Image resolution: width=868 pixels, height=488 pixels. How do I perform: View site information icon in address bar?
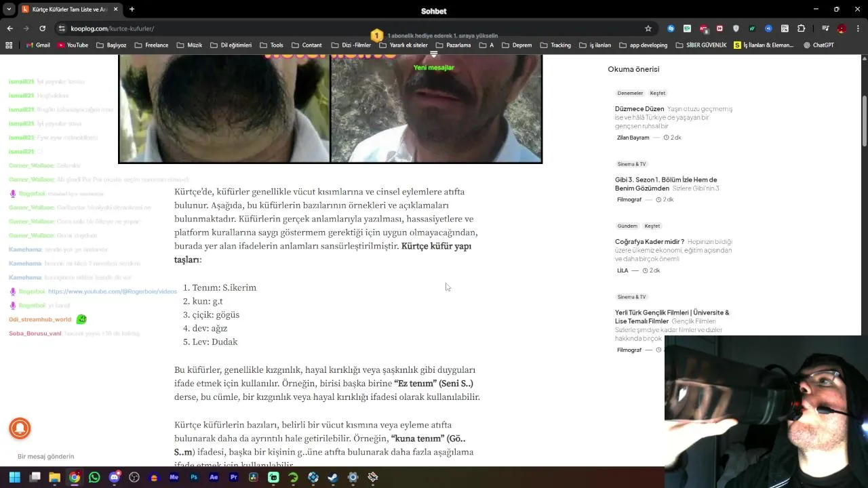click(62, 28)
